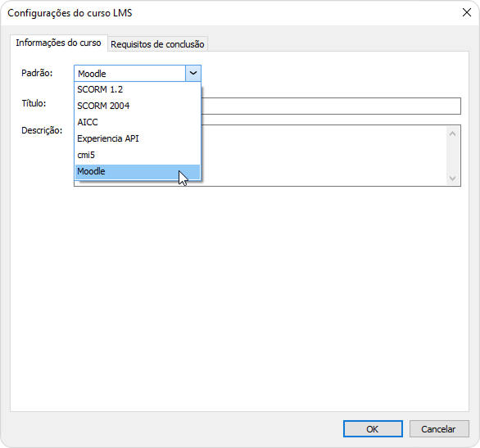The image size is (480, 448).
Task: Click the Descrição scrollbar up arrow
Action: coord(452,133)
